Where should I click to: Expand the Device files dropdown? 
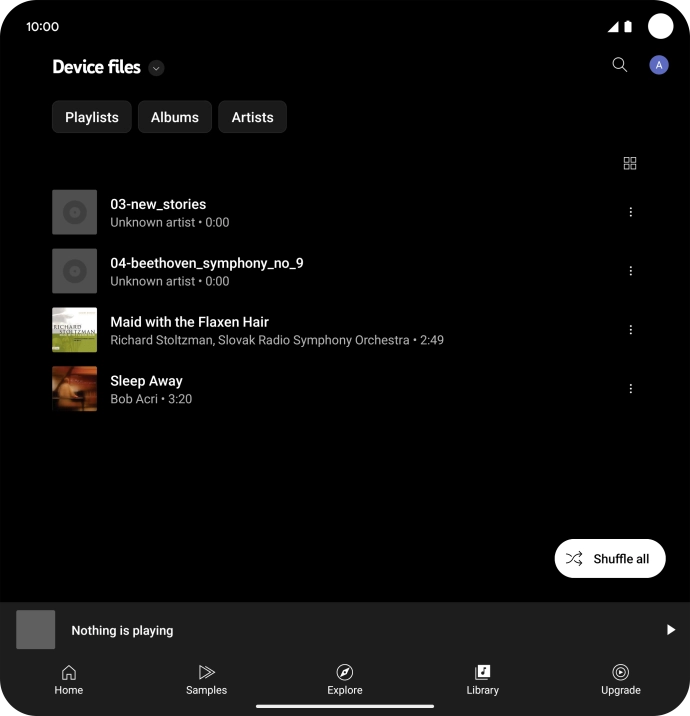tap(156, 68)
